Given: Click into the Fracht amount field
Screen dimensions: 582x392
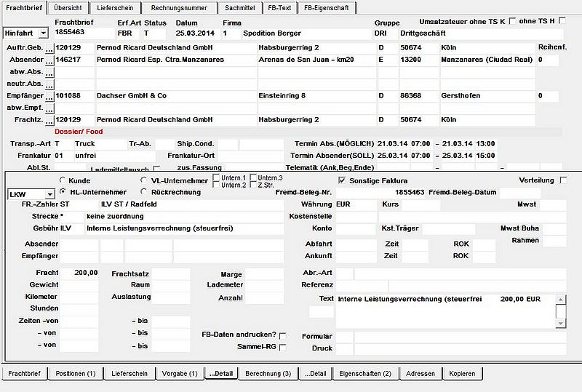Looking at the screenshot, I should (79, 273).
